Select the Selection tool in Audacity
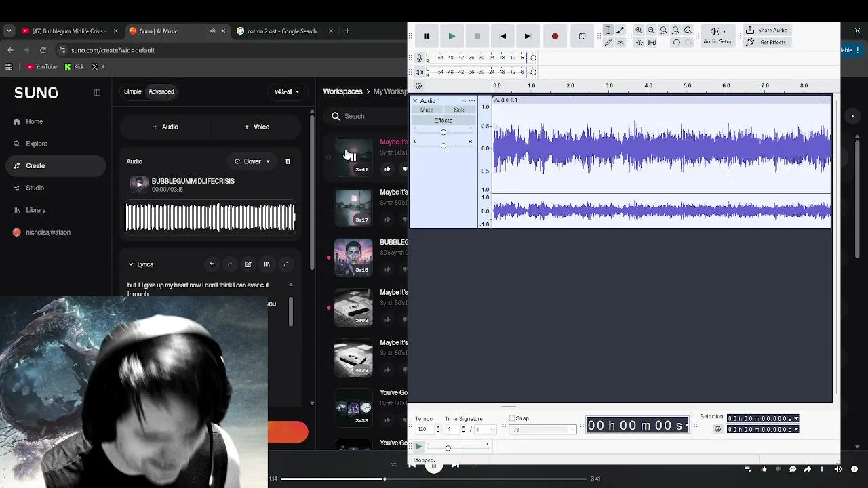868x488 pixels. coord(608,30)
